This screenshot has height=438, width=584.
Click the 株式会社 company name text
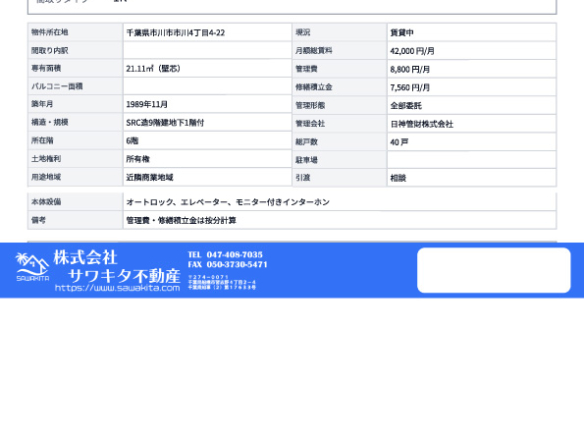click(x=85, y=257)
